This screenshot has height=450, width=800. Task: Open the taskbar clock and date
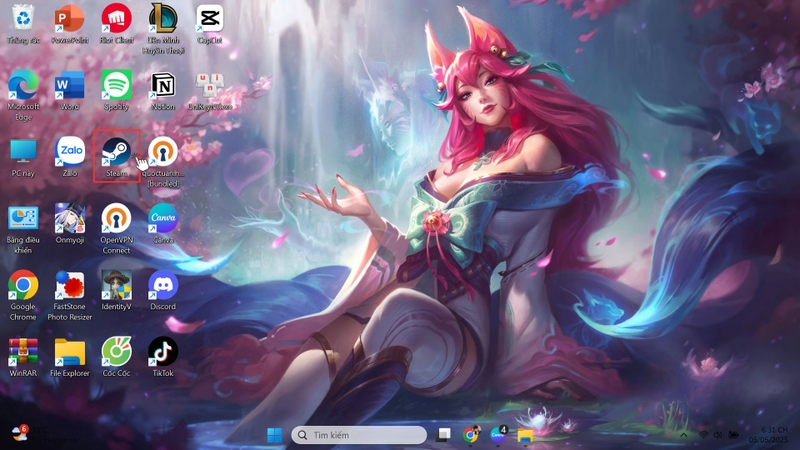click(x=768, y=435)
